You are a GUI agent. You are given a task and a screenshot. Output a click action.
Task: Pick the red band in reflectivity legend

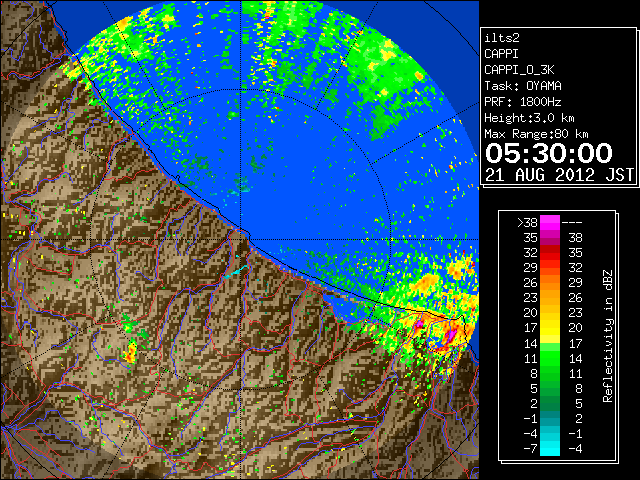click(x=550, y=253)
